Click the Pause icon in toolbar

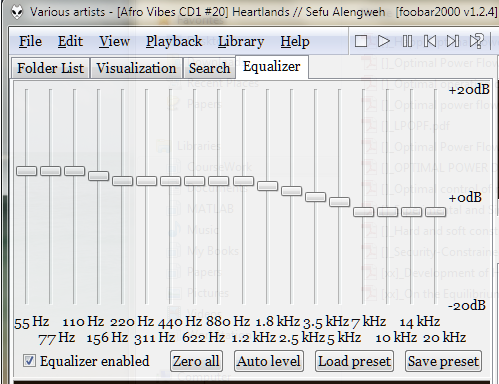(407, 41)
